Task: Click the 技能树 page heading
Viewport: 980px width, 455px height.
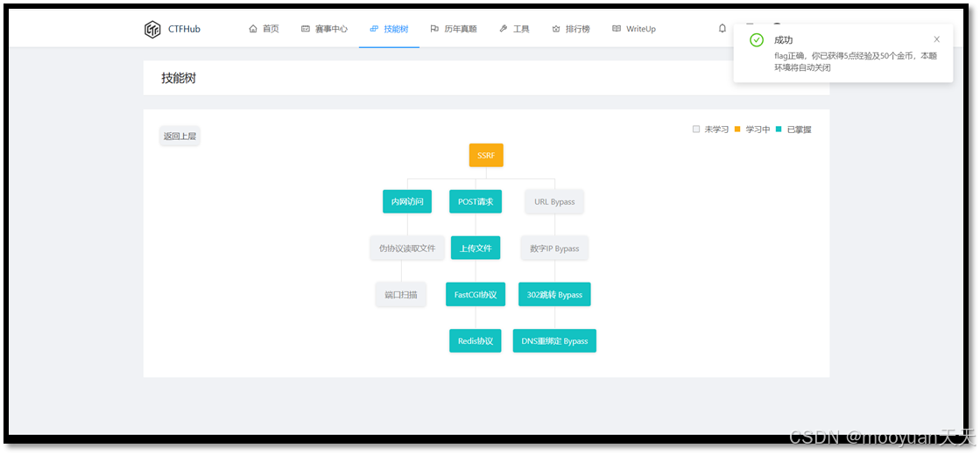Action: tap(179, 79)
